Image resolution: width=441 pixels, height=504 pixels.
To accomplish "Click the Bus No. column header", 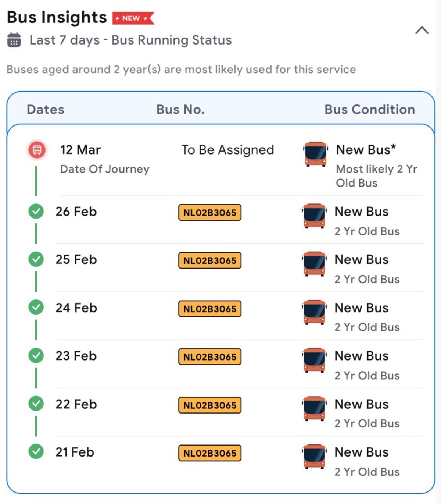I will tap(180, 110).
